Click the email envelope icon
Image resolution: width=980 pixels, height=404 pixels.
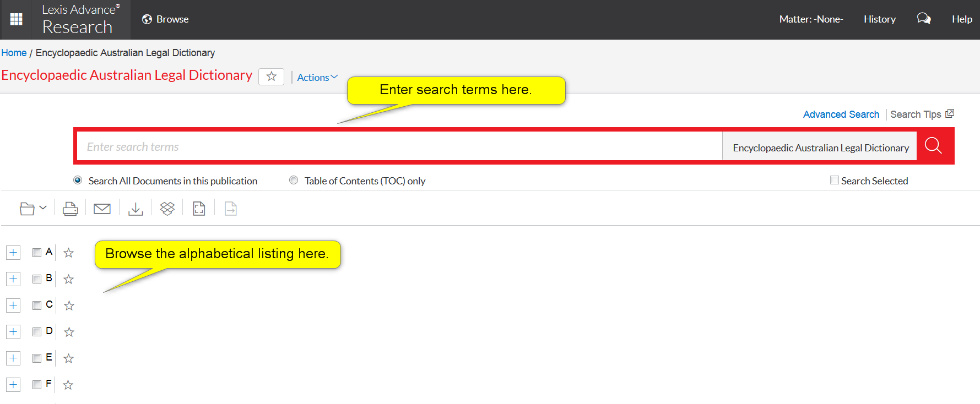(102, 209)
